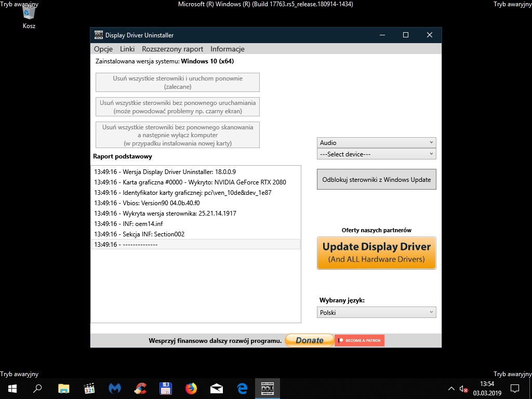Open floppy disk app on taskbar
The height and width of the screenshot is (399, 532).
pyautogui.click(x=166, y=389)
